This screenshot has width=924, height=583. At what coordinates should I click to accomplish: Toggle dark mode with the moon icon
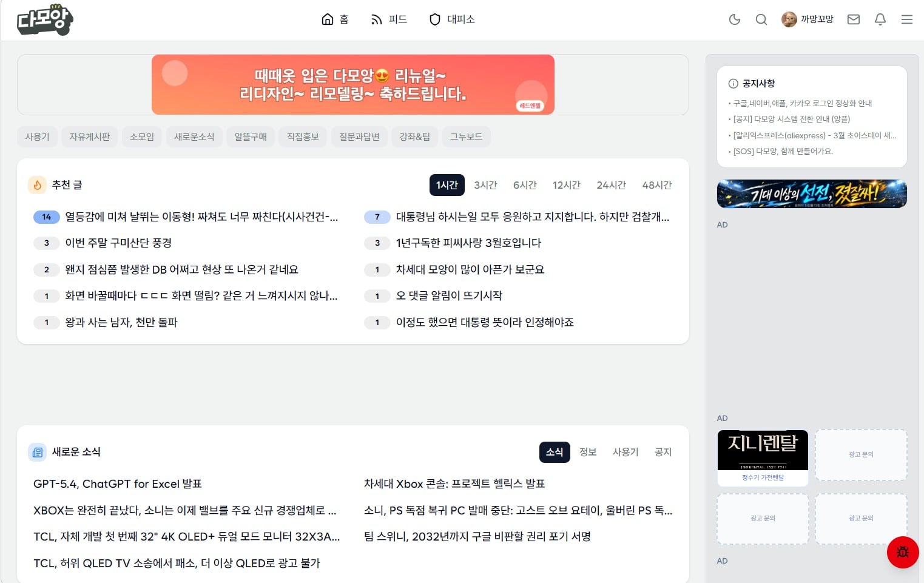[734, 19]
